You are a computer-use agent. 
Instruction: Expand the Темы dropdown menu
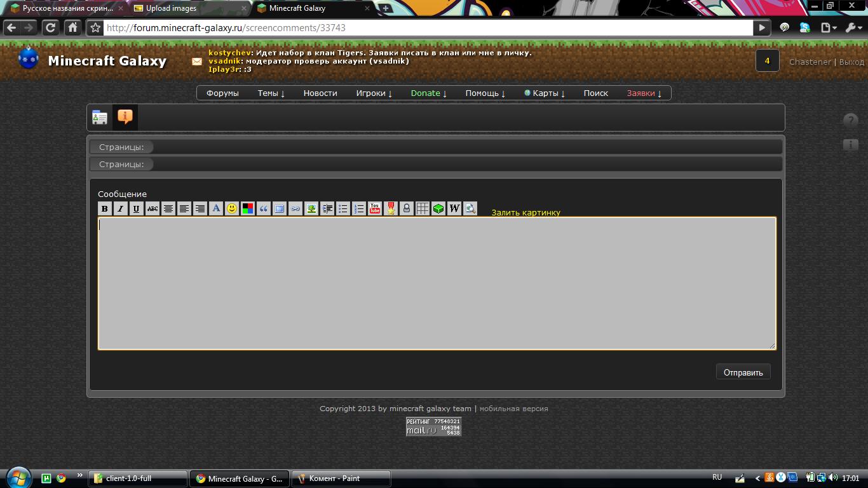271,93
